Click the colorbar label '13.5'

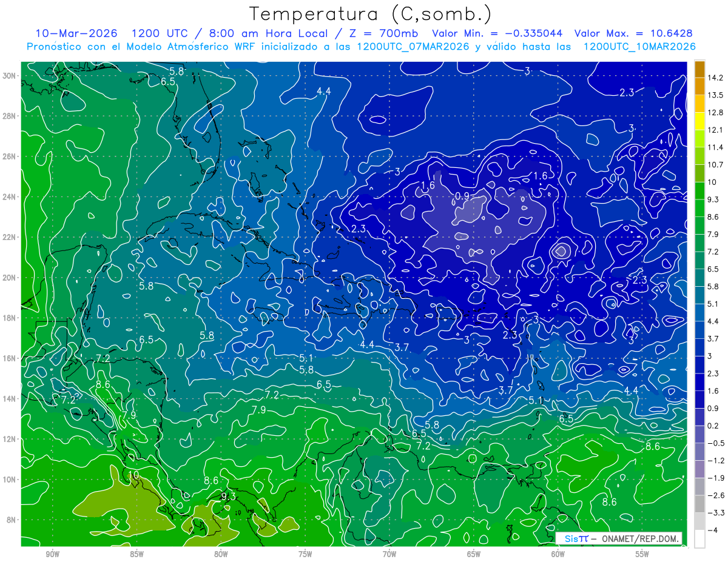coord(716,95)
